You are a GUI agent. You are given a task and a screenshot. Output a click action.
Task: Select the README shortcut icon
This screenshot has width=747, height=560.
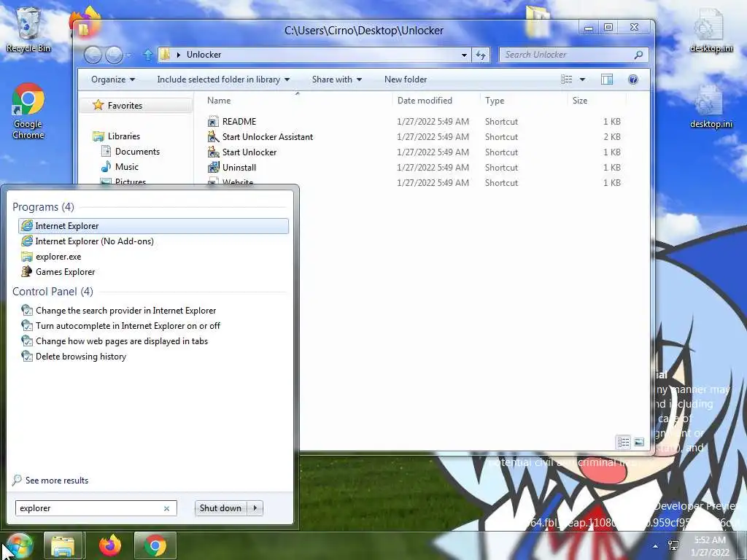213,122
